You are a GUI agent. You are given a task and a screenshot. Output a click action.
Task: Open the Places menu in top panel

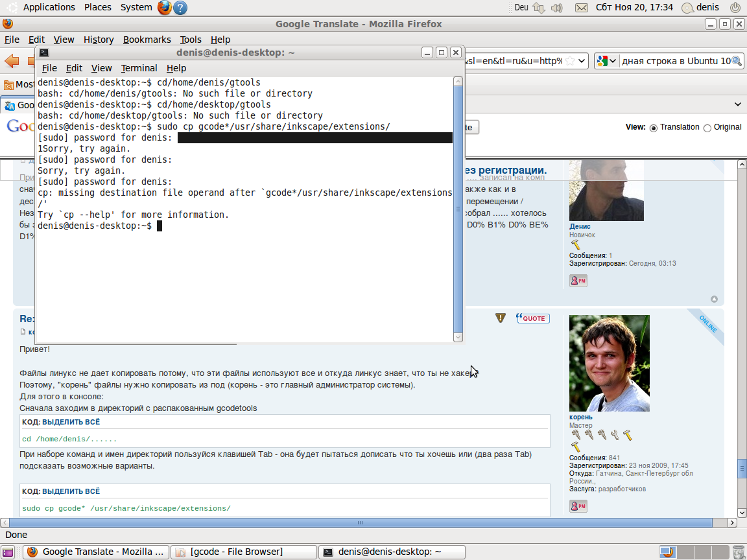98,7
